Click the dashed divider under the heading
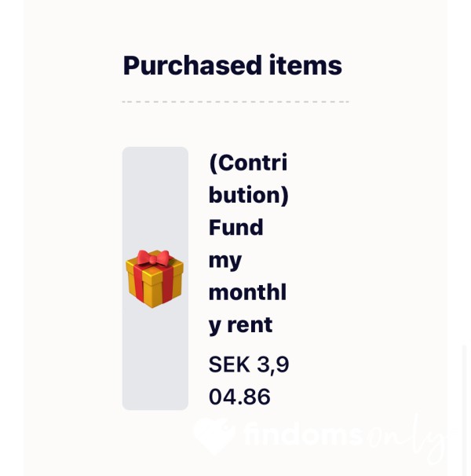 point(235,102)
